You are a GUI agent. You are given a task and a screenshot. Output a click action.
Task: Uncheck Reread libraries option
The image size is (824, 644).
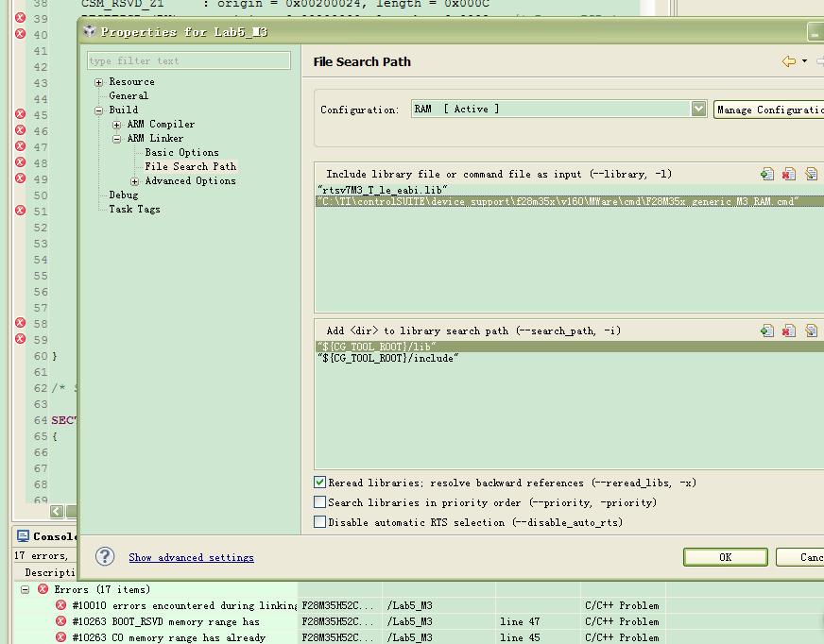[x=319, y=483]
